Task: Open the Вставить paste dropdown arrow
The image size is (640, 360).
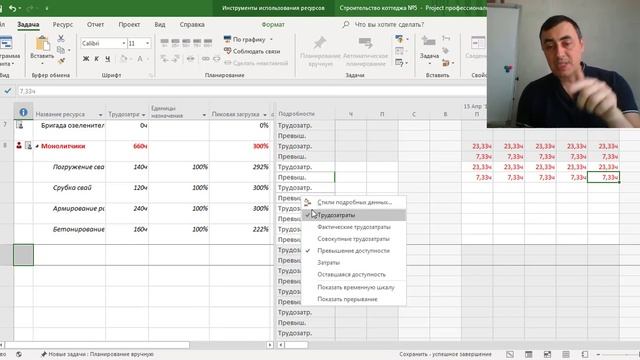Action: pos(42,64)
